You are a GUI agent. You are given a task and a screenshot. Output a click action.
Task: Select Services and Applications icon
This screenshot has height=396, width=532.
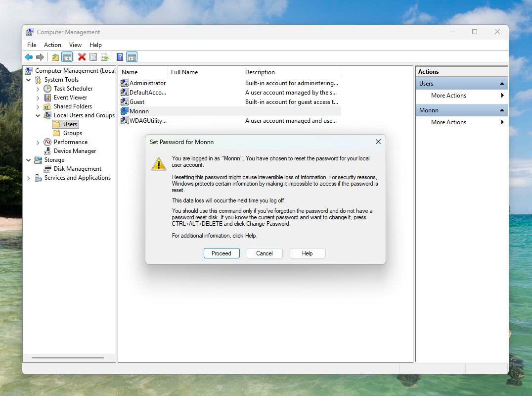point(39,178)
